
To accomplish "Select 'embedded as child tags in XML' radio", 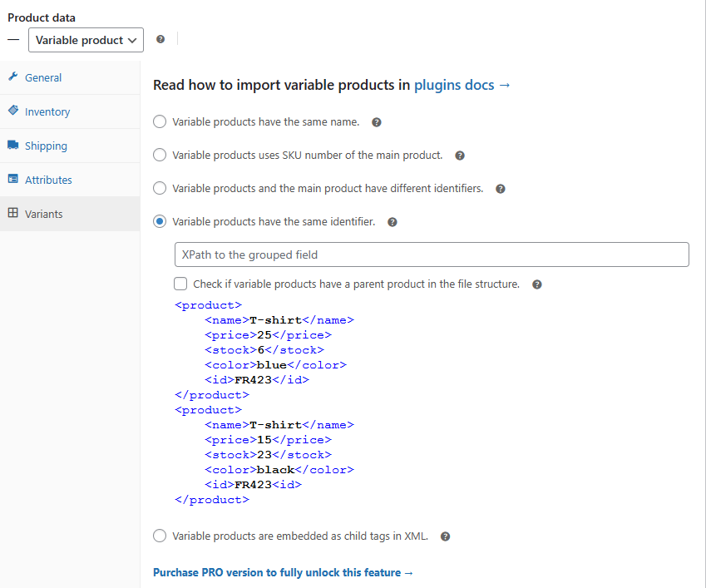I will tap(160, 536).
